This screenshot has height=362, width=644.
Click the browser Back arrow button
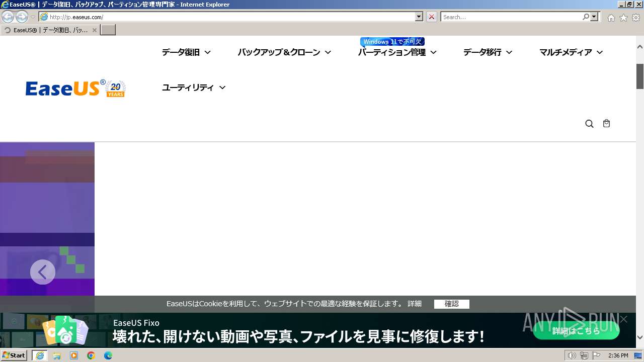8,17
